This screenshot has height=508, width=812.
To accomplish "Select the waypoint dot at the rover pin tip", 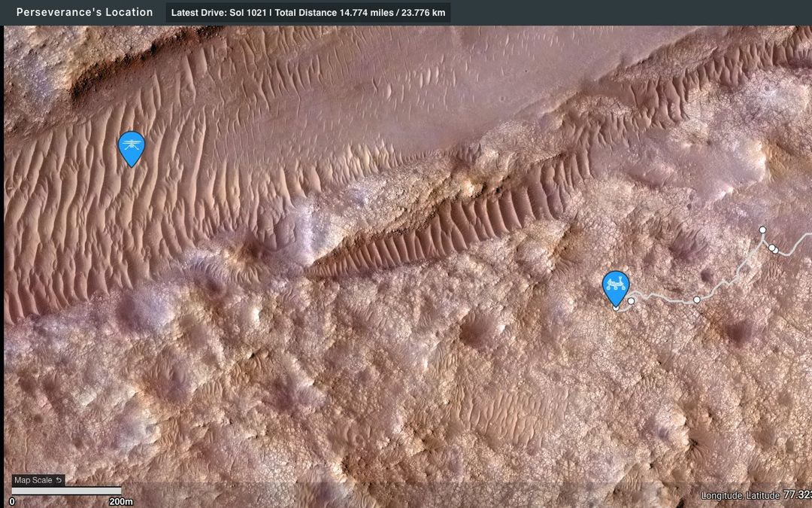I will 616,308.
